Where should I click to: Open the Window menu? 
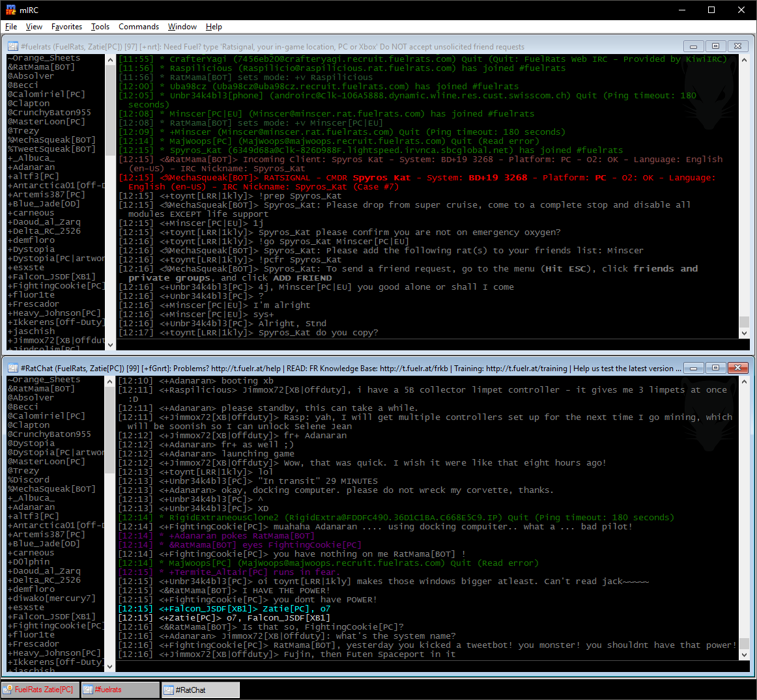[x=182, y=27]
